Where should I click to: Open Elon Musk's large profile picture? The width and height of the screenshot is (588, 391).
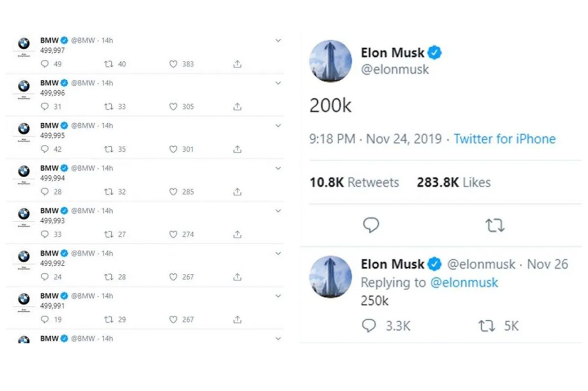330,61
